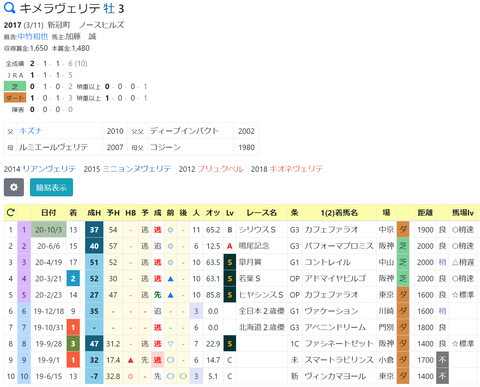Click the refresh icon in table header
Screen dimensions: 480x387
pyautogui.click(x=11, y=212)
